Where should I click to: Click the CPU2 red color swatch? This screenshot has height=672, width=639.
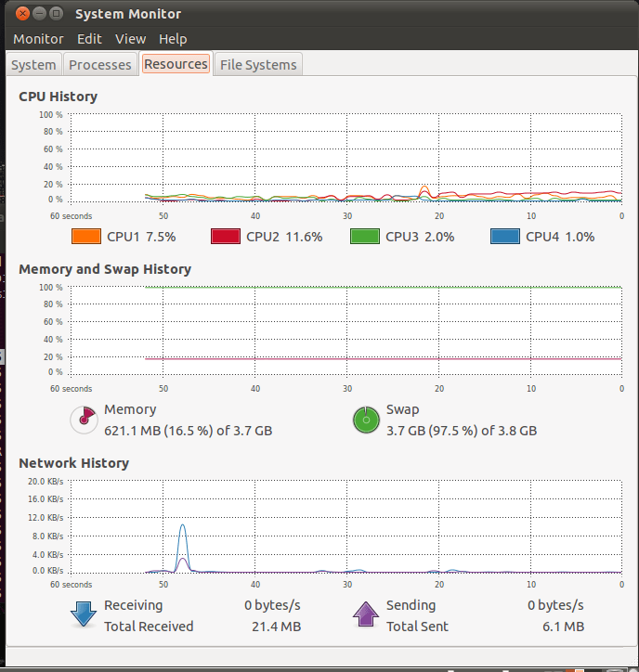click(226, 237)
